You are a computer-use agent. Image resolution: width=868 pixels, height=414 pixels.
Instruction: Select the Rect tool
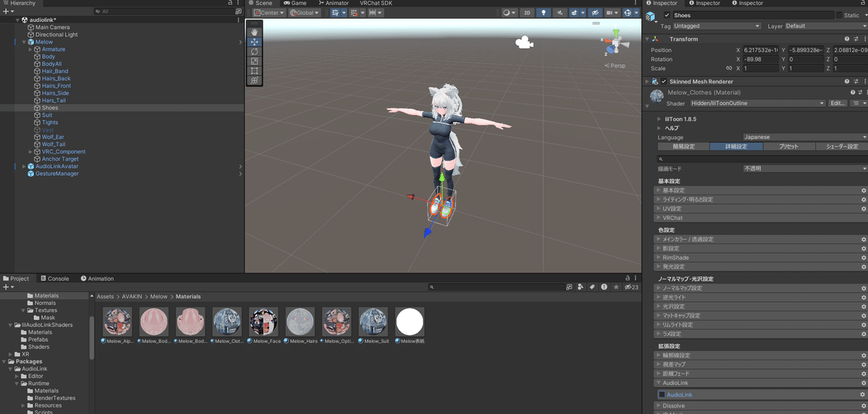coord(254,71)
